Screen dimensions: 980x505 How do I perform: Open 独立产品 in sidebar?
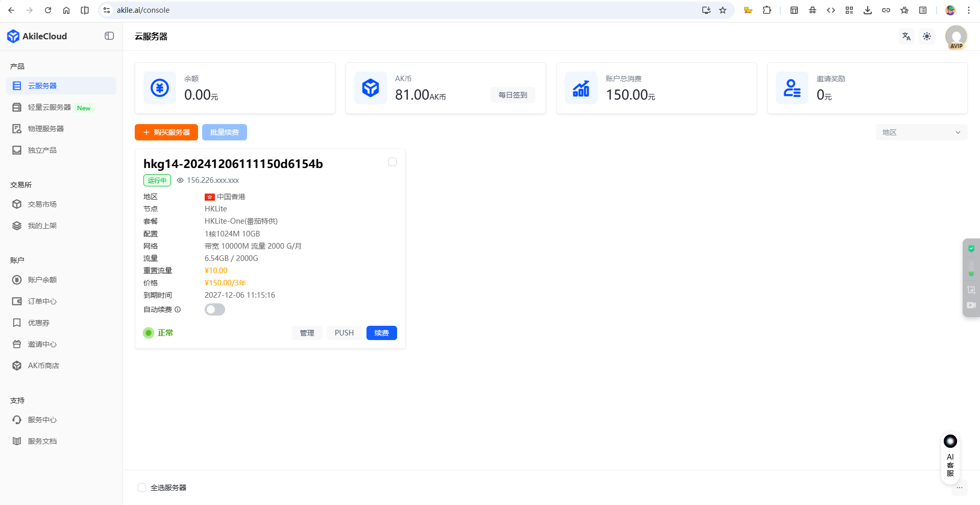click(61, 150)
